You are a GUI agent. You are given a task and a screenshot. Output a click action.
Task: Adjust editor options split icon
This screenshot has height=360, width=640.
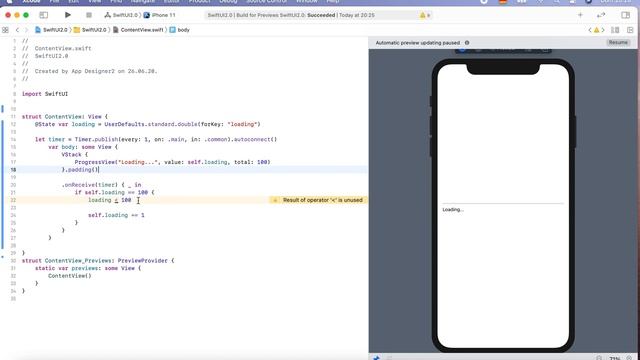pyautogui.click(x=615, y=30)
